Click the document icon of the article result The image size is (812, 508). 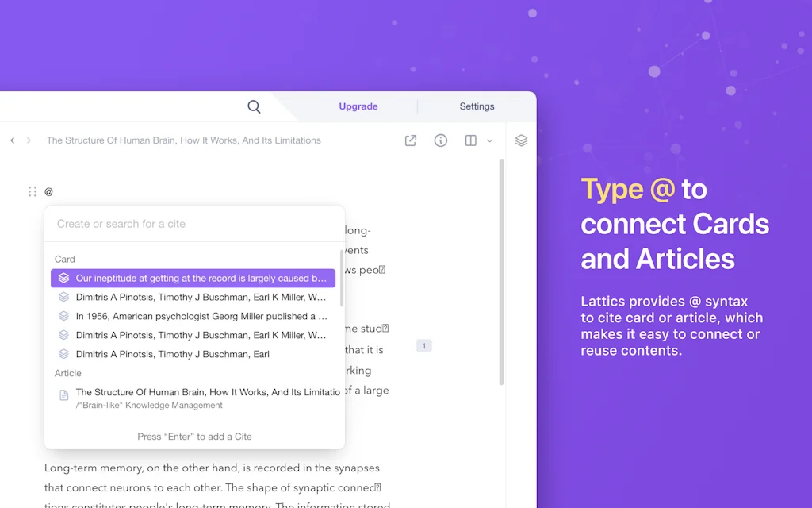(63, 395)
